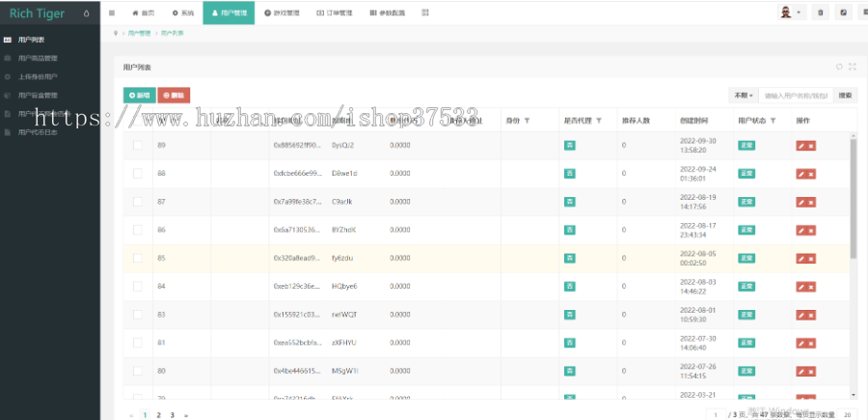Click the panel refresh icon

(x=839, y=67)
